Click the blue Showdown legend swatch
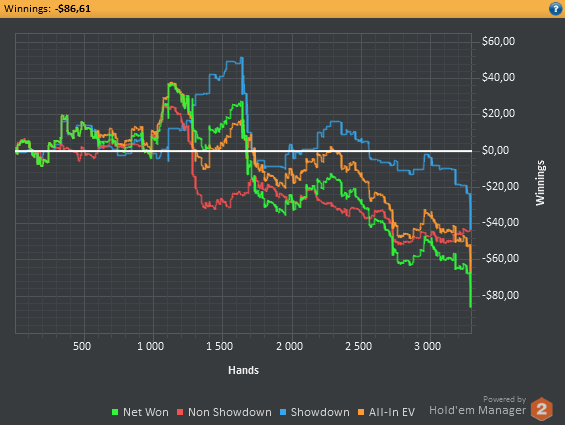The image size is (565, 425). coord(283,412)
